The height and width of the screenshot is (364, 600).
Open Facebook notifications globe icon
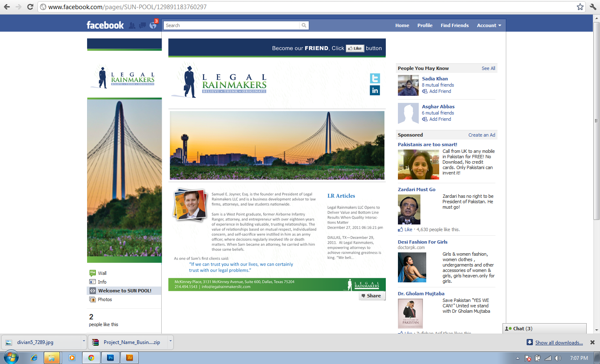(x=152, y=25)
